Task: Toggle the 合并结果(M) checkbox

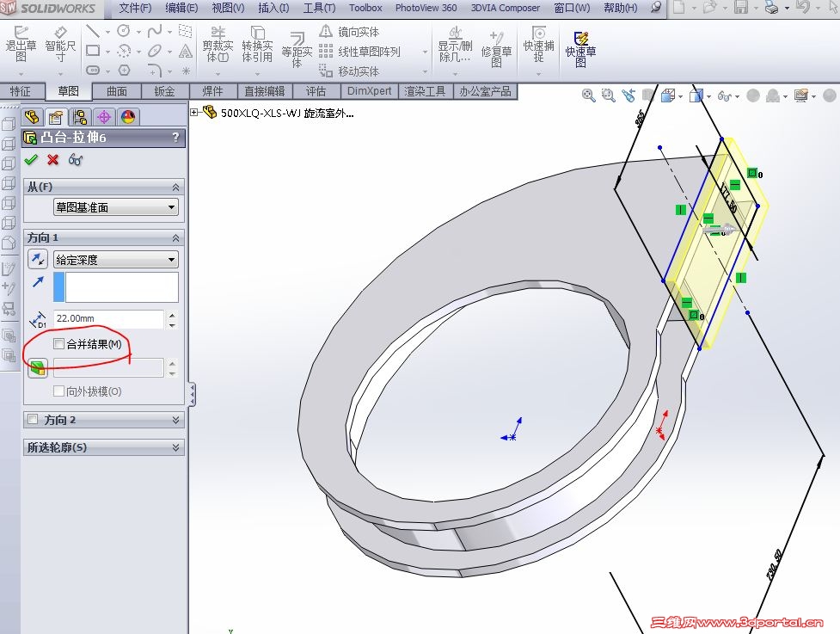Action: pos(59,343)
